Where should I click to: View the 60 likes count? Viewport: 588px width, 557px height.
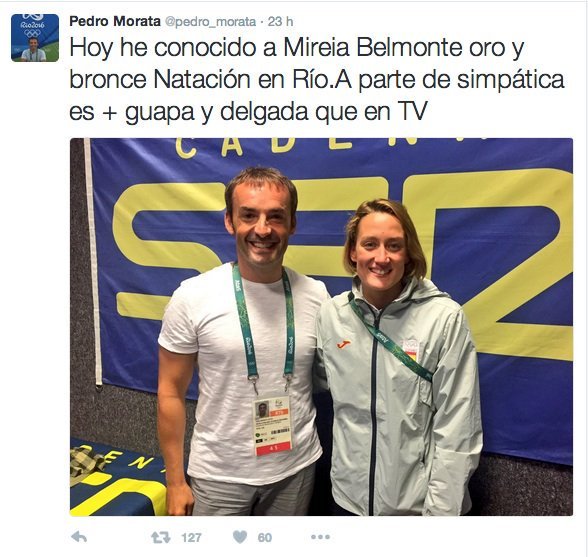click(265, 538)
